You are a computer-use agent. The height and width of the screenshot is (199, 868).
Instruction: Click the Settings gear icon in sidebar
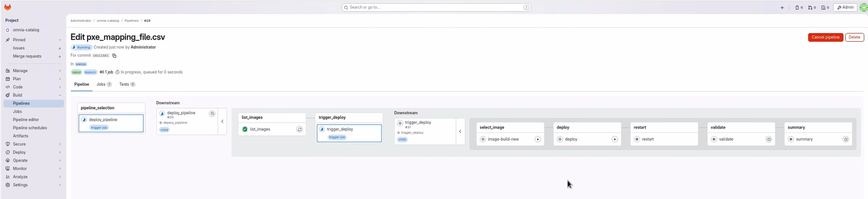(7, 185)
